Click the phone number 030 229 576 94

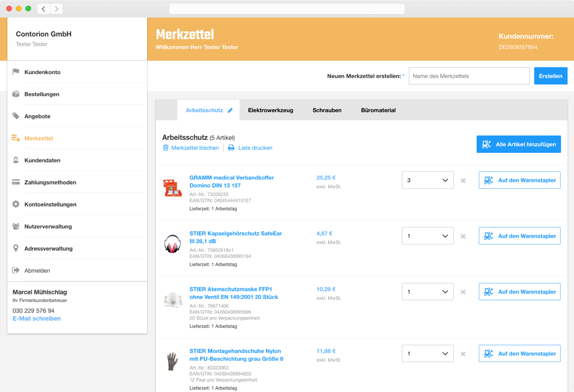34,310
